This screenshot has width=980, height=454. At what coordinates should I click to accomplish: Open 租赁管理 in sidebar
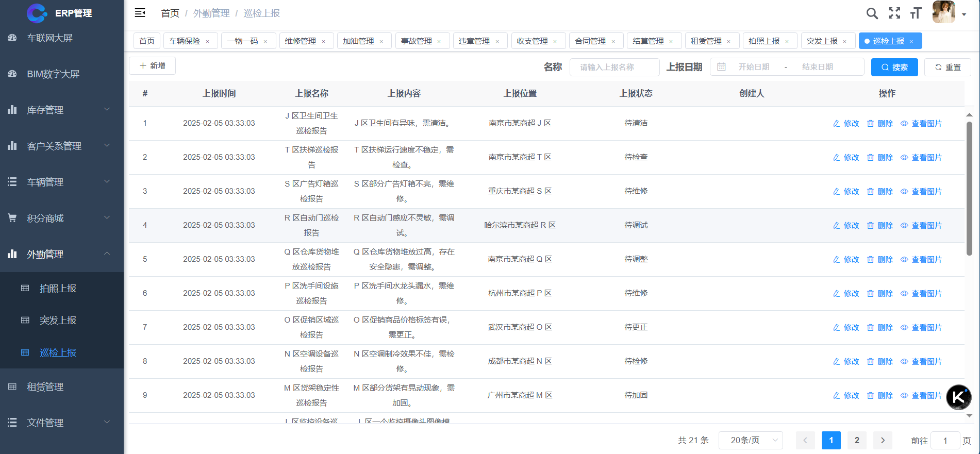pyautogui.click(x=62, y=387)
